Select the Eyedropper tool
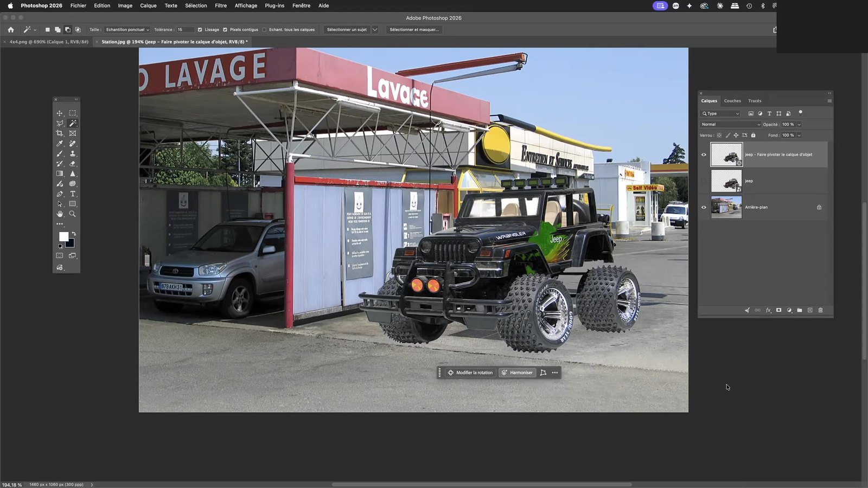The height and width of the screenshot is (488, 868). pyautogui.click(x=60, y=144)
